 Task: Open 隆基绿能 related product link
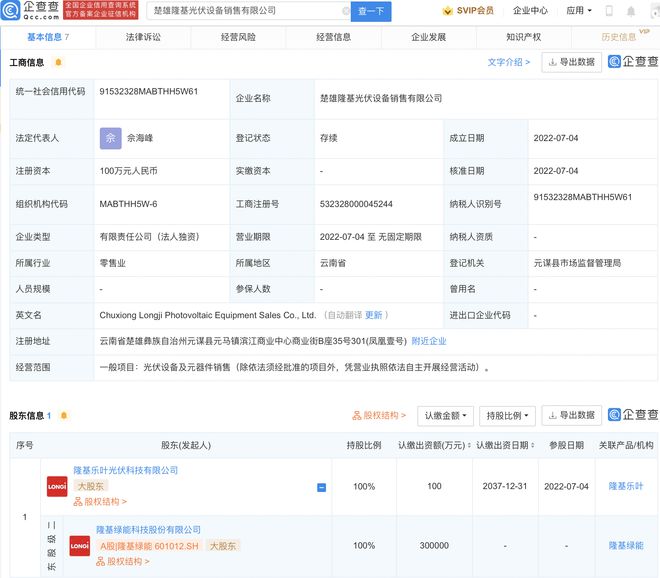[x=626, y=546]
